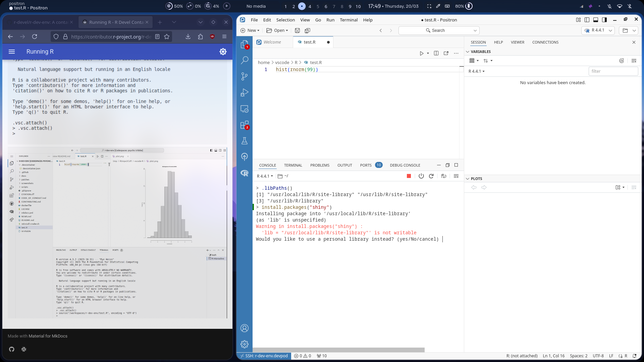Split the editor to the right

436,53
